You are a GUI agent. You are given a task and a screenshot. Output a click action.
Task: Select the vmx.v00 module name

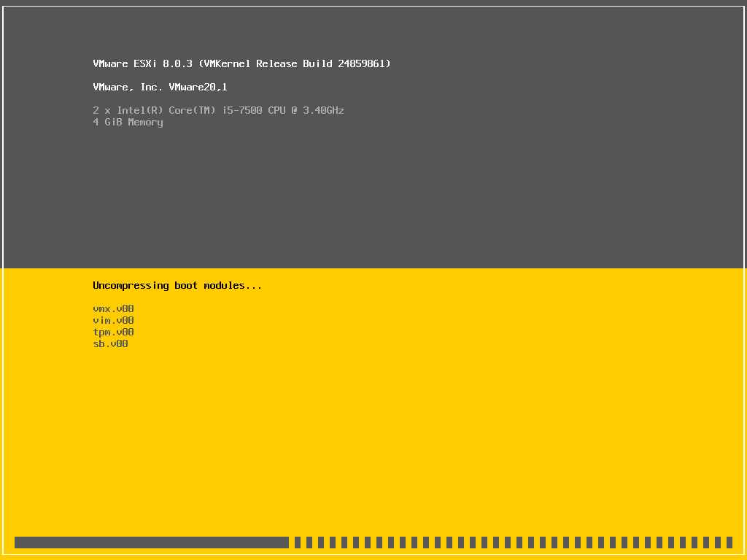[x=112, y=308]
